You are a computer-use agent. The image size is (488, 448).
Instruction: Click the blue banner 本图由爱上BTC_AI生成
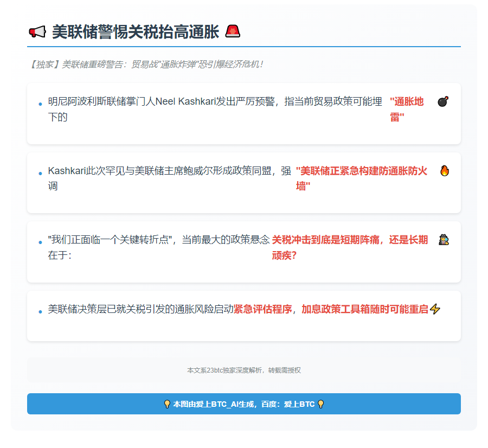pos(244,404)
